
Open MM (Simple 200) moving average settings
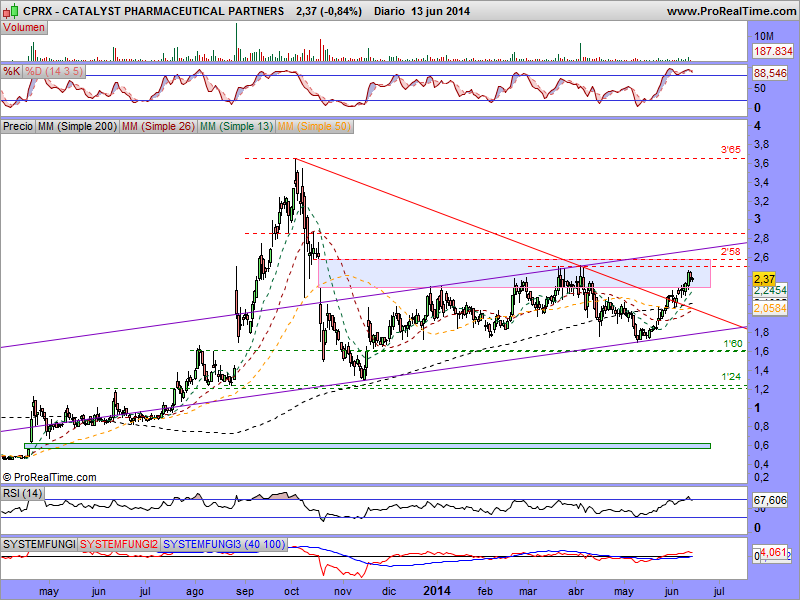[x=77, y=126]
